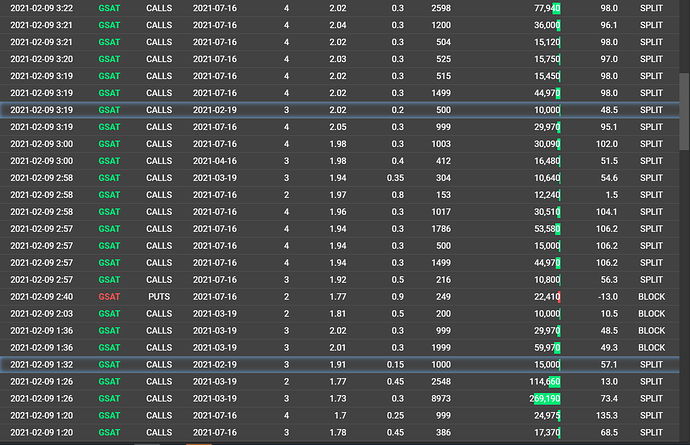
Task: Select the percentage value 56.3
Action: pyautogui.click(x=609, y=280)
